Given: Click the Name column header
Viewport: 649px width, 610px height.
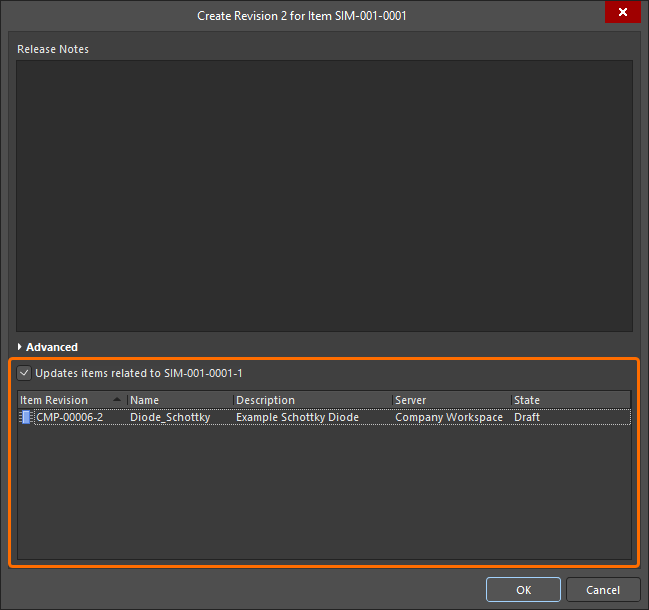Looking at the screenshot, I should pyautogui.click(x=180, y=400).
